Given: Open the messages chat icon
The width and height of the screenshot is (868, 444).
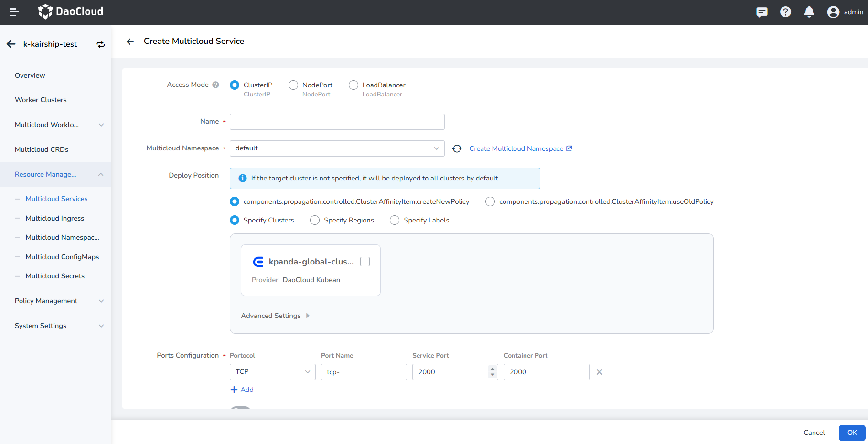Looking at the screenshot, I should coord(761,12).
